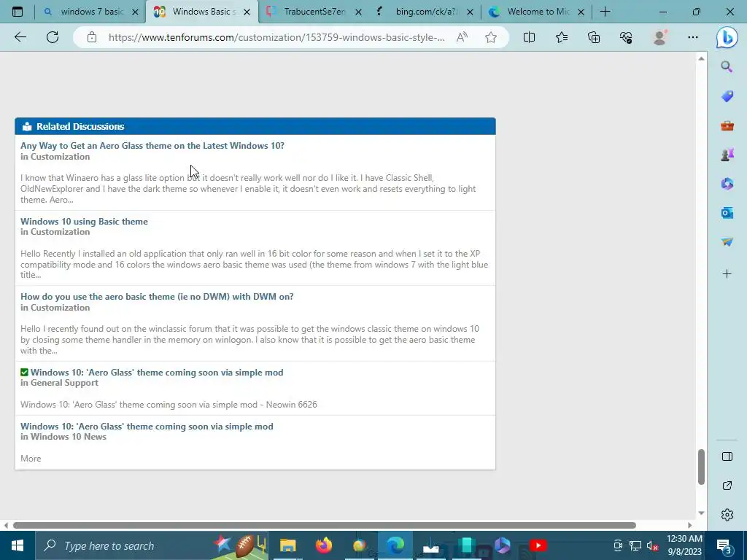Launch Firefox from the taskbar
This screenshot has height=560, width=747.
click(324, 545)
